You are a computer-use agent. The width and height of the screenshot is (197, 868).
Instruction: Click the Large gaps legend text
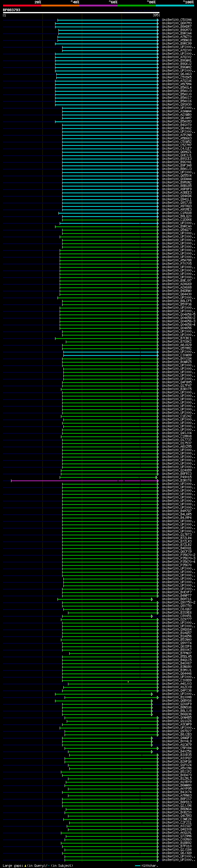tap(13, 866)
